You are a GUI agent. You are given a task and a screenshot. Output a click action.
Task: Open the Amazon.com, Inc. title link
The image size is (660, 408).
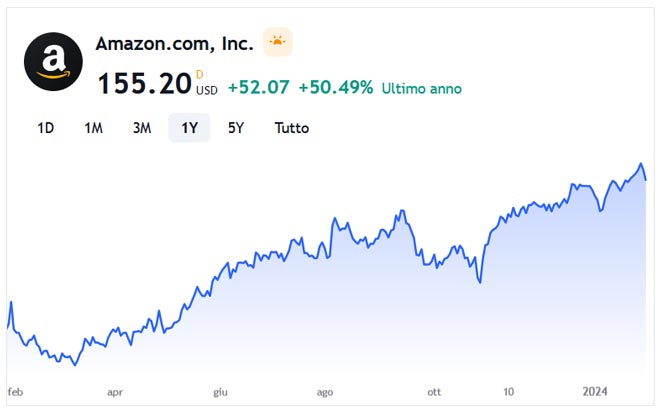[x=174, y=43]
